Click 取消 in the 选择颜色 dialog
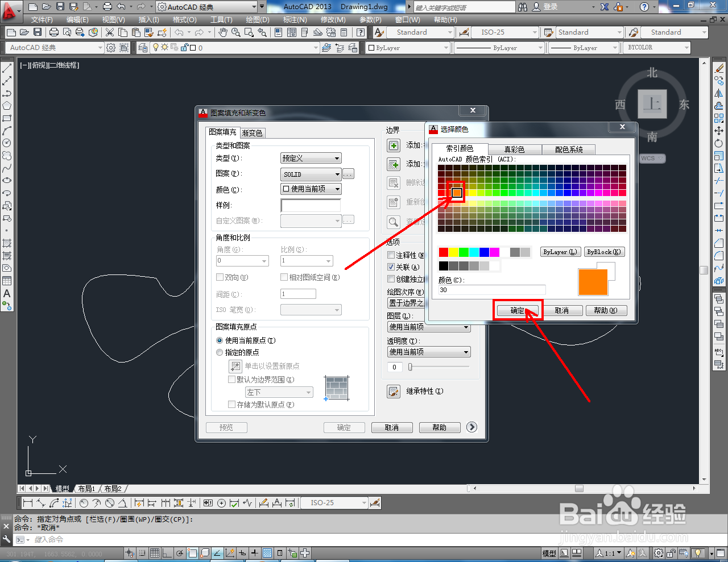The height and width of the screenshot is (562, 728). point(562,310)
